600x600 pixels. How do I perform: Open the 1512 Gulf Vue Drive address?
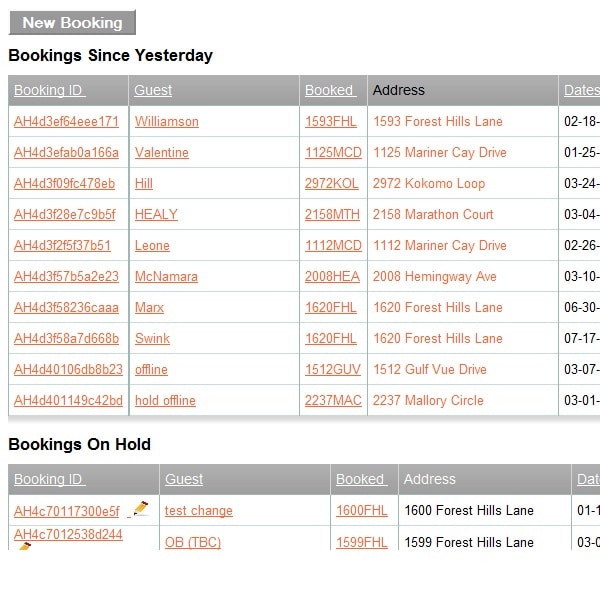tap(430, 370)
